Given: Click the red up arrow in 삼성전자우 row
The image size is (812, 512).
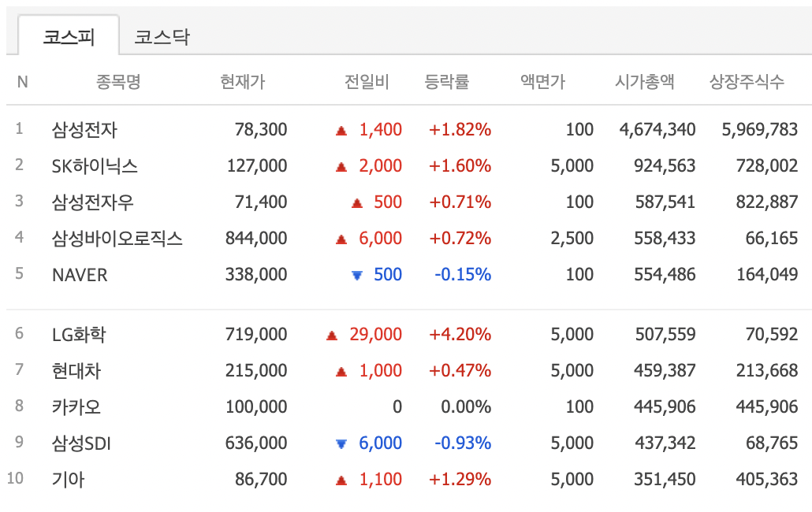Looking at the screenshot, I should click(357, 203).
